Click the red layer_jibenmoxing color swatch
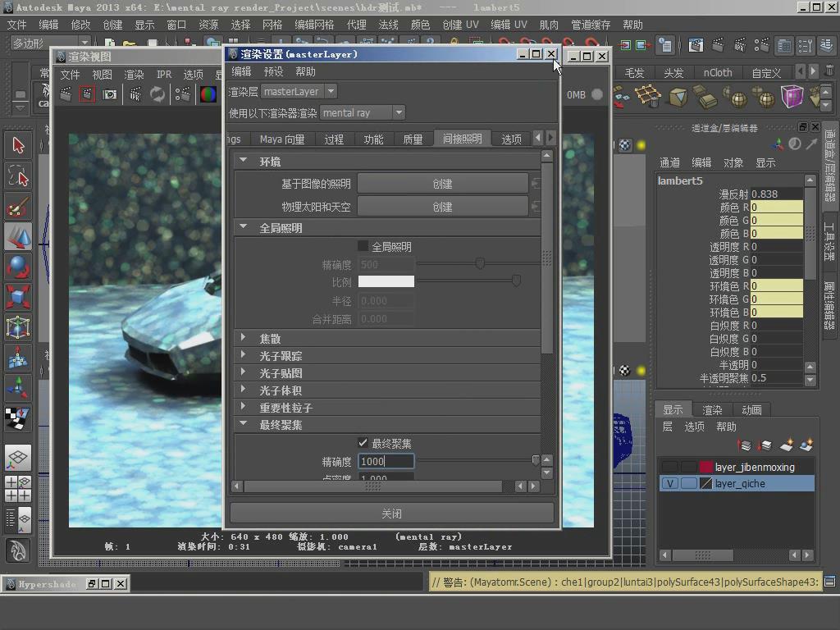Viewport: 840px width, 630px height. [706, 467]
